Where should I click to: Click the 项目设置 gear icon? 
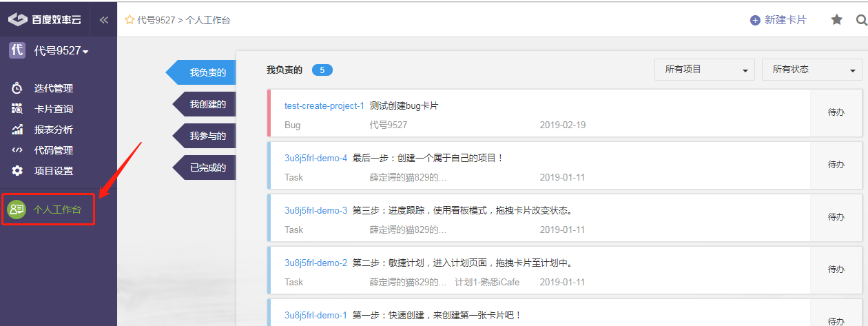coord(17,171)
